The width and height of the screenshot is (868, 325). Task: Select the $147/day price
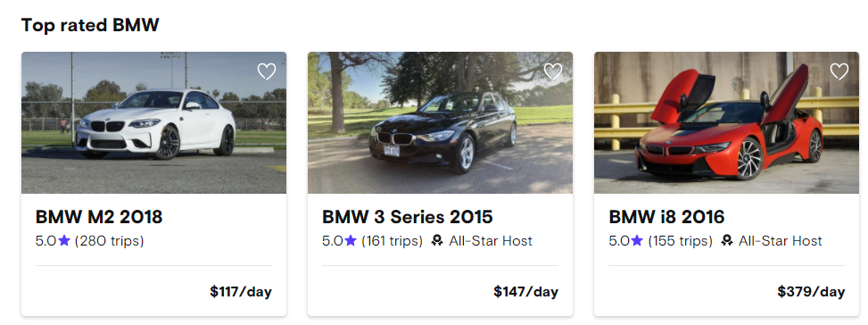pyautogui.click(x=526, y=292)
